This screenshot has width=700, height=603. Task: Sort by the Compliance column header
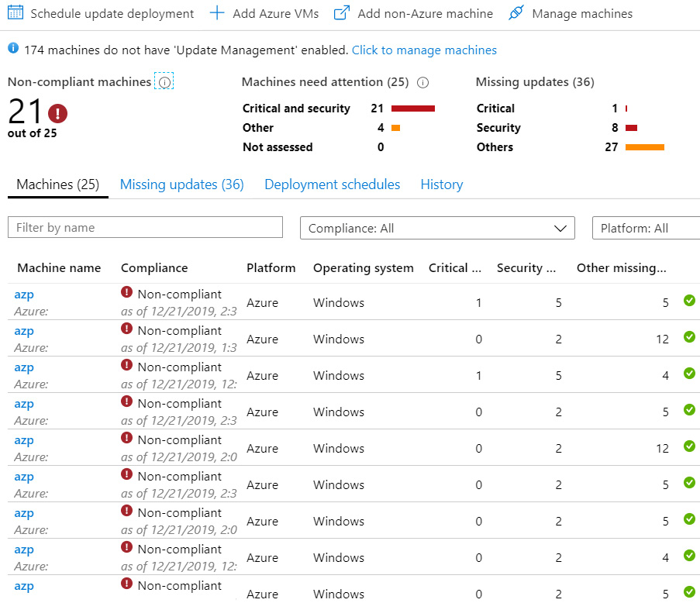[x=154, y=267]
